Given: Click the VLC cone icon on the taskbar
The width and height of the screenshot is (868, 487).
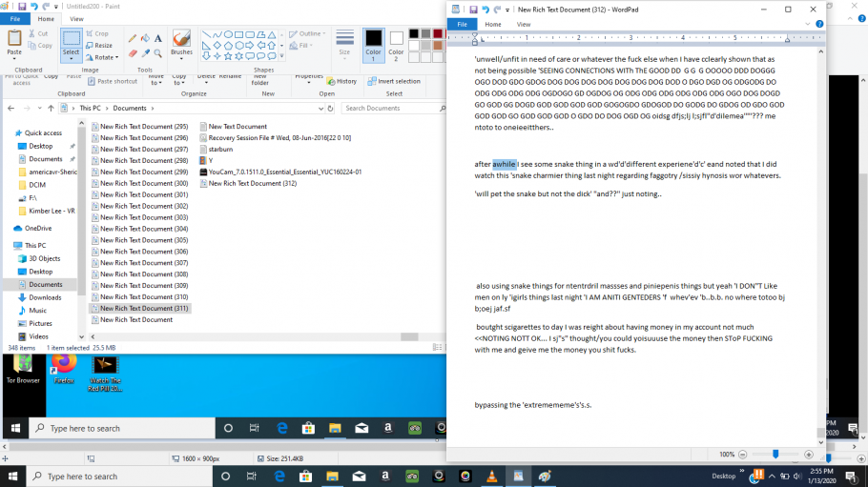Looking at the screenshot, I should [491, 476].
